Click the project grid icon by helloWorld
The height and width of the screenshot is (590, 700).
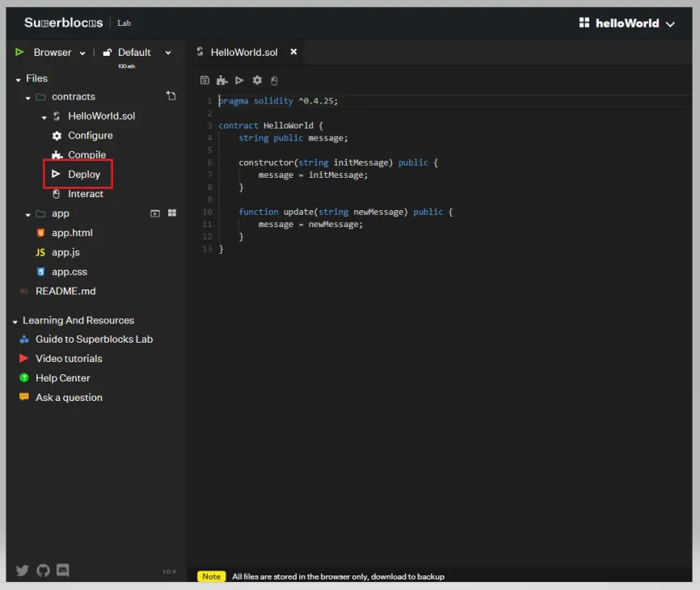(584, 23)
